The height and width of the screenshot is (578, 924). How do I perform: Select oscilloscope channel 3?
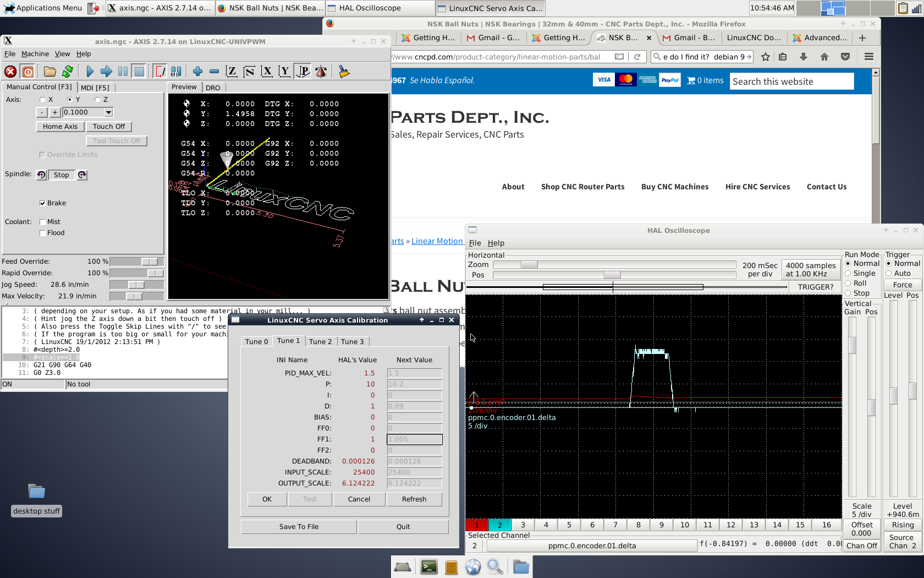click(523, 525)
